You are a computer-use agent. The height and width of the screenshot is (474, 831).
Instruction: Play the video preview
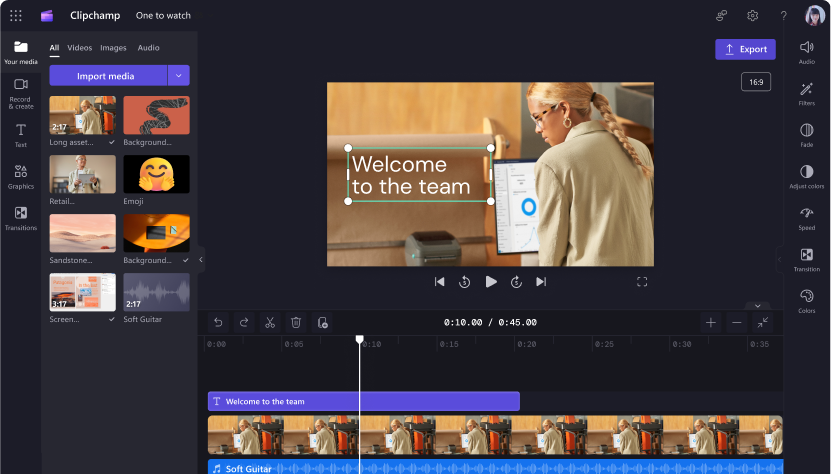pos(491,282)
